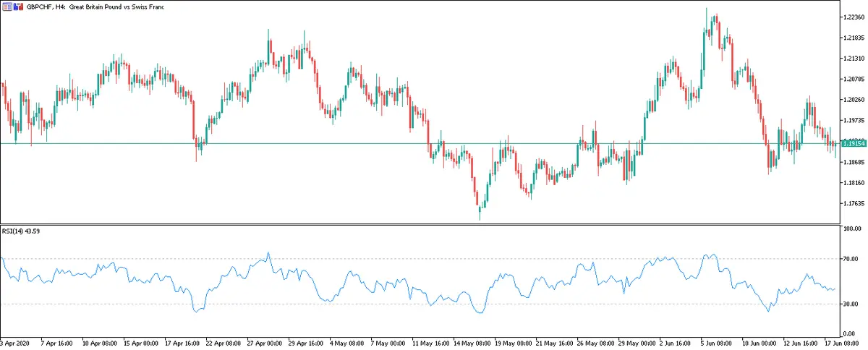Click the RSI 70.00 level label

pos(850,258)
